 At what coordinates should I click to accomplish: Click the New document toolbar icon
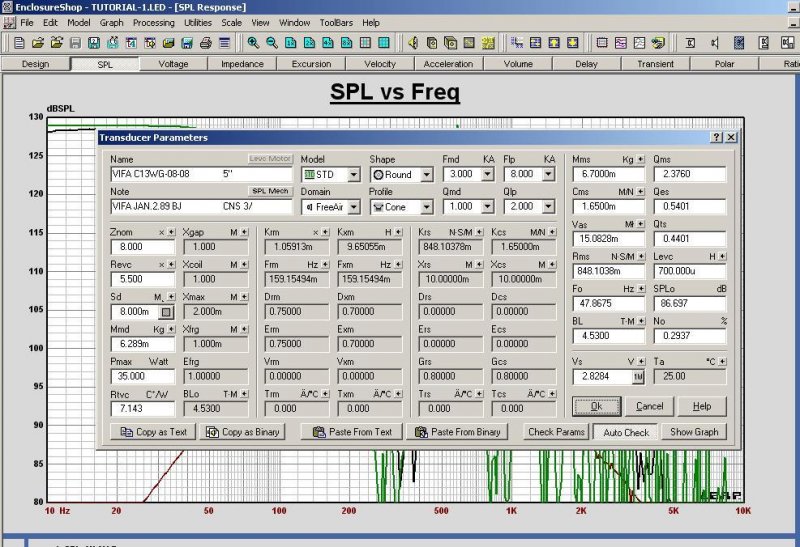coord(19,43)
